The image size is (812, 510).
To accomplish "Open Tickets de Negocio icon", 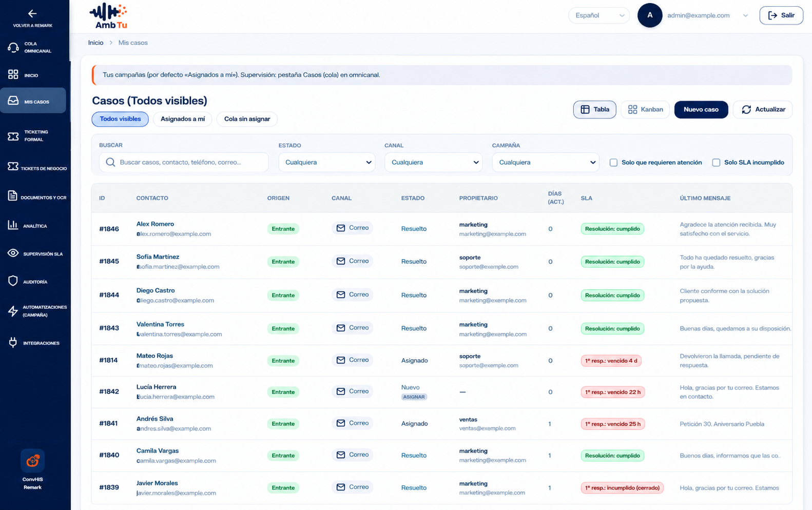I will pyautogui.click(x=13, y=167).
